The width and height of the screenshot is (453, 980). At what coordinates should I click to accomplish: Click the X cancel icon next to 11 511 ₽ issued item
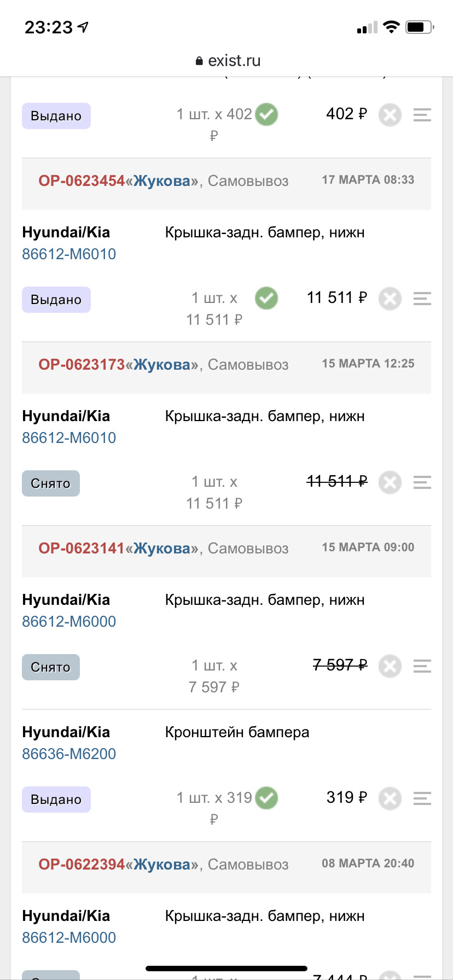(x=390, y=299)
